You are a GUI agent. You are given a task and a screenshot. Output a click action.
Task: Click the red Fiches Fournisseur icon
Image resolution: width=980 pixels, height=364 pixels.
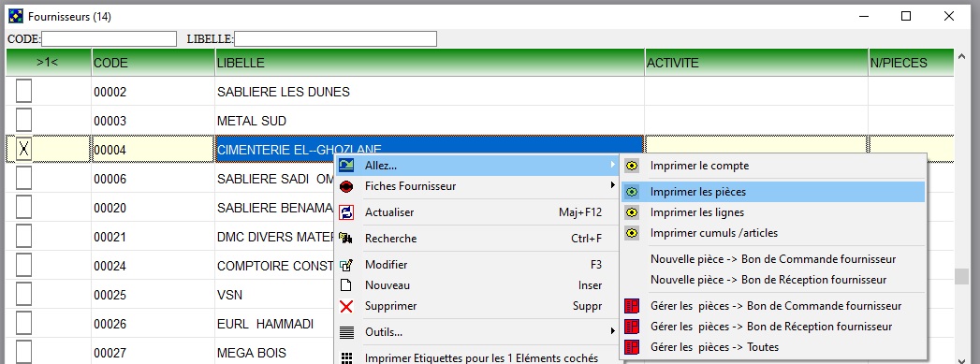point(346,186)
